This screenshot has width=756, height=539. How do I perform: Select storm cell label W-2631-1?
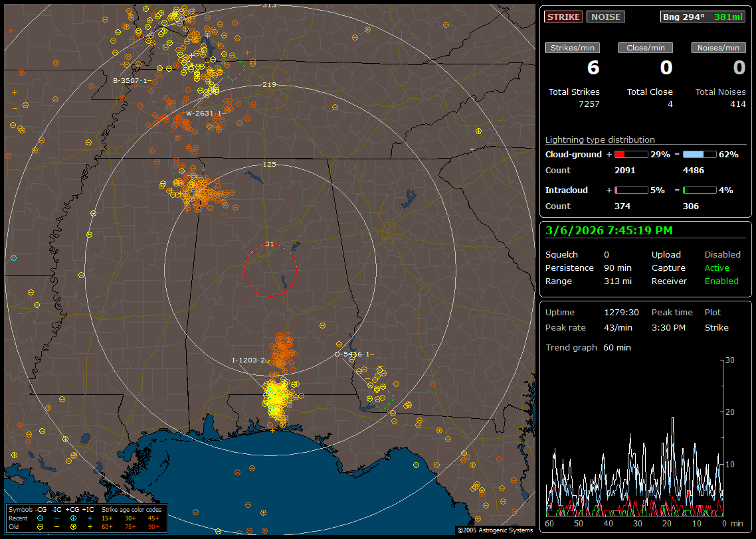coord(204,113)
